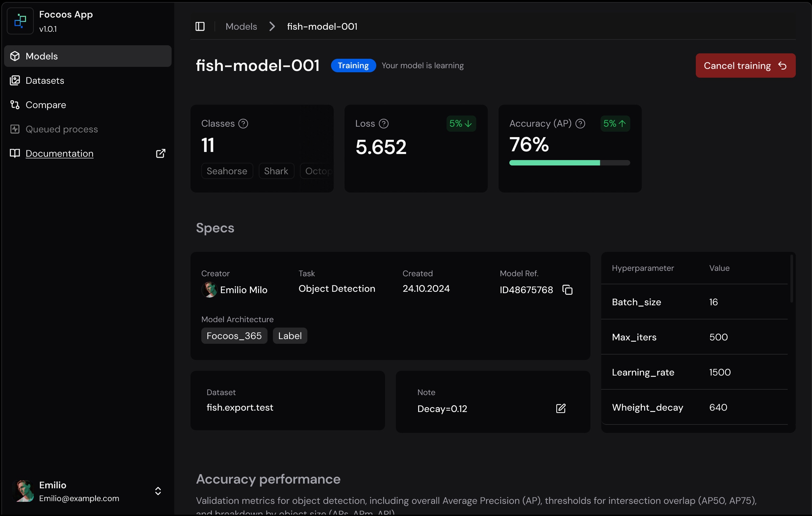Expand the Emilio account switcher
The height and width of the screenshot is (516, 812).
tap(158, 491)
